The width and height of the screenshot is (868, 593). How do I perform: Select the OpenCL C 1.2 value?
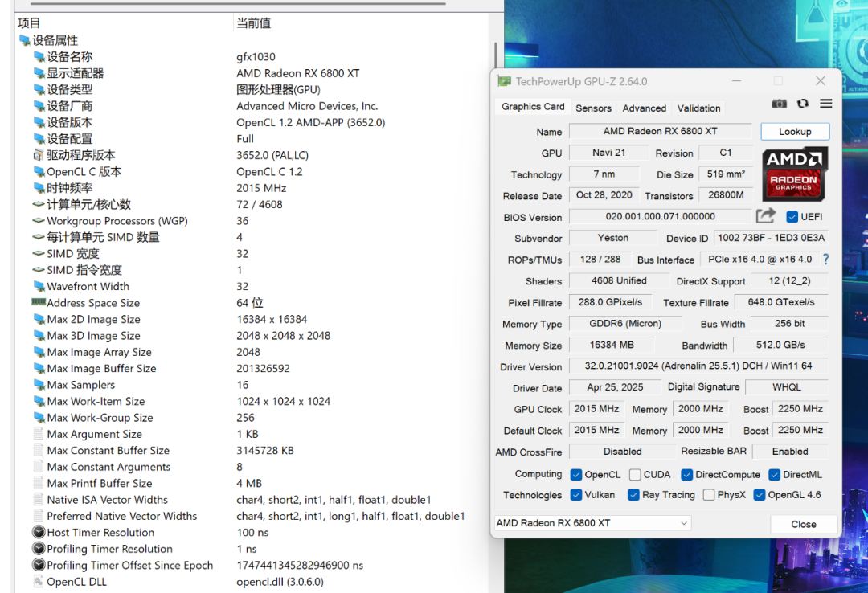[x=269, y=172]
